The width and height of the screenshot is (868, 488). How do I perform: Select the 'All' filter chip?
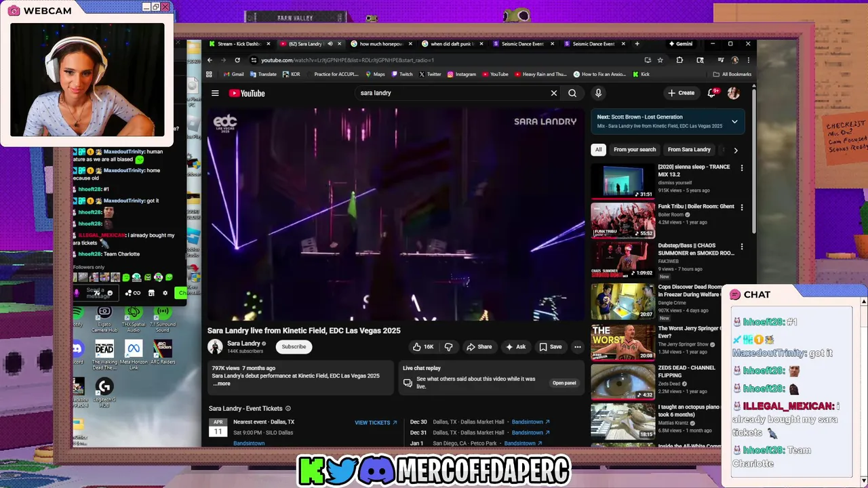[598, 150]
